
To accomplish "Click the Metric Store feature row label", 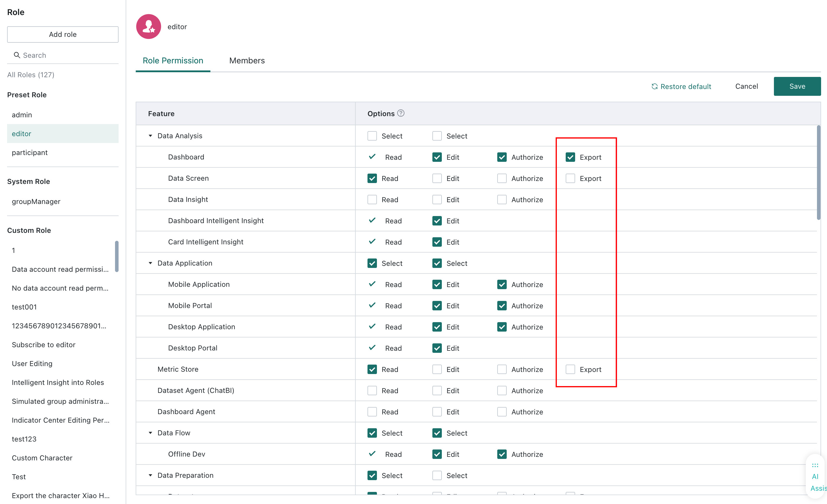I will point(178,369).
